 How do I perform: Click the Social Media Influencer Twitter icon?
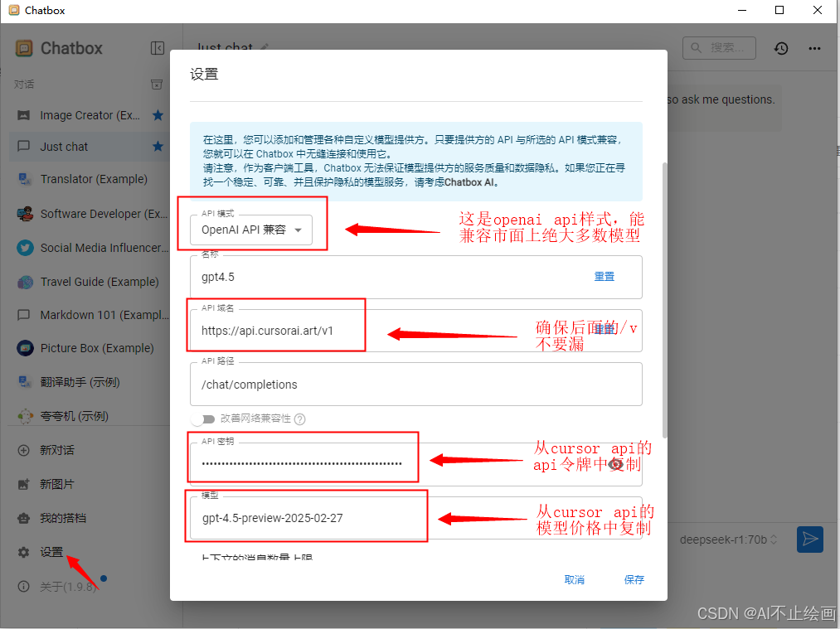tap(25, 248)
